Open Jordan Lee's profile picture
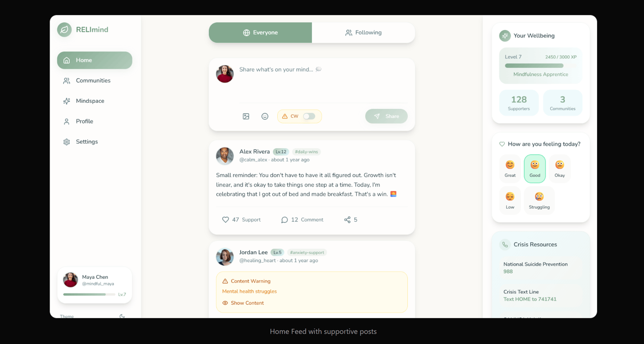 pyautogui.click(x=225, y=257)
